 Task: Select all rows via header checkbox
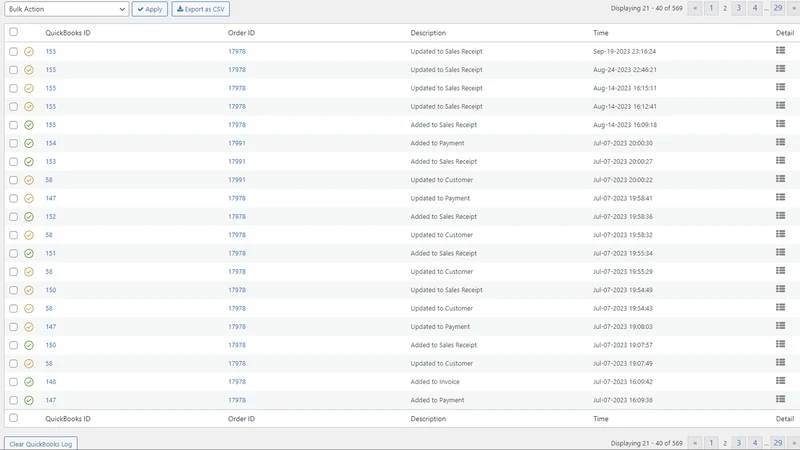tap(13, 32)
